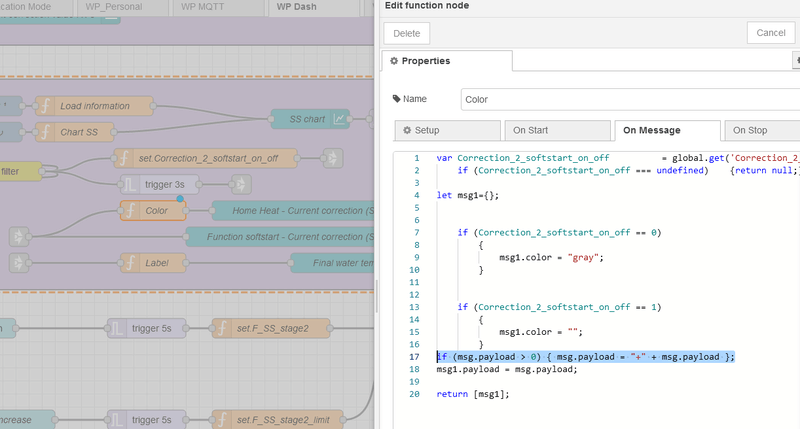Click the set.Correction_2_softstart_on_off function node
Image resolution: width=800 pixels, height=429 pixels.
[x=205, y=158]
